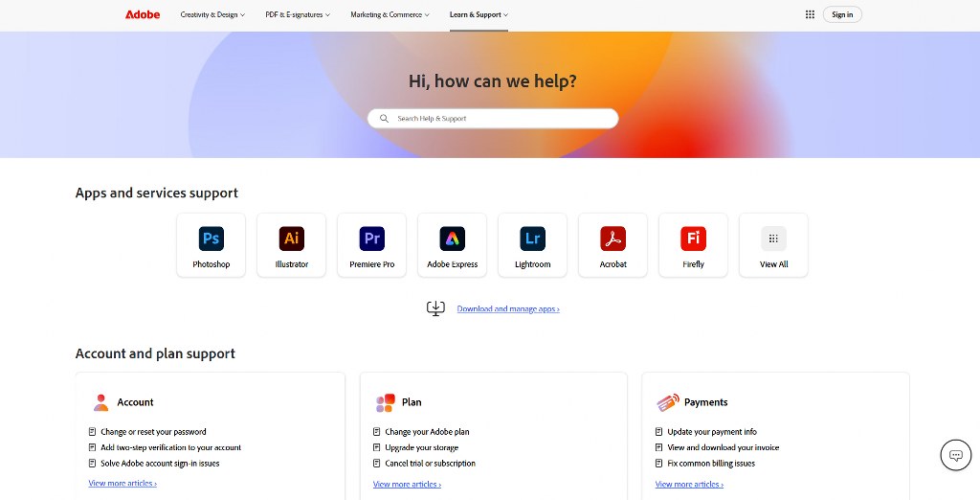This screenshot has width=980, height=500.
Task: Open the apps grid icon
Action: (810, 14)
